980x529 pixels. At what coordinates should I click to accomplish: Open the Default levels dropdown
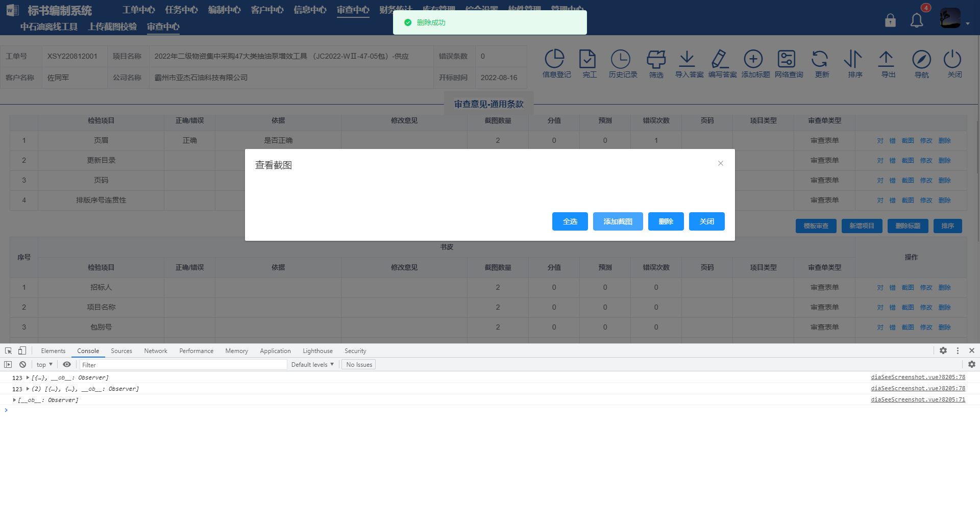(x=312, y=364)
